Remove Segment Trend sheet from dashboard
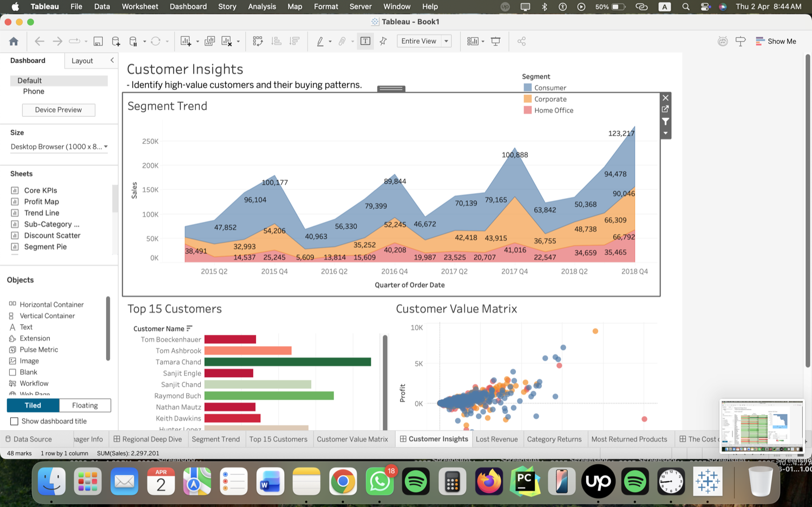The image size is (812, 507). [666, 98]
